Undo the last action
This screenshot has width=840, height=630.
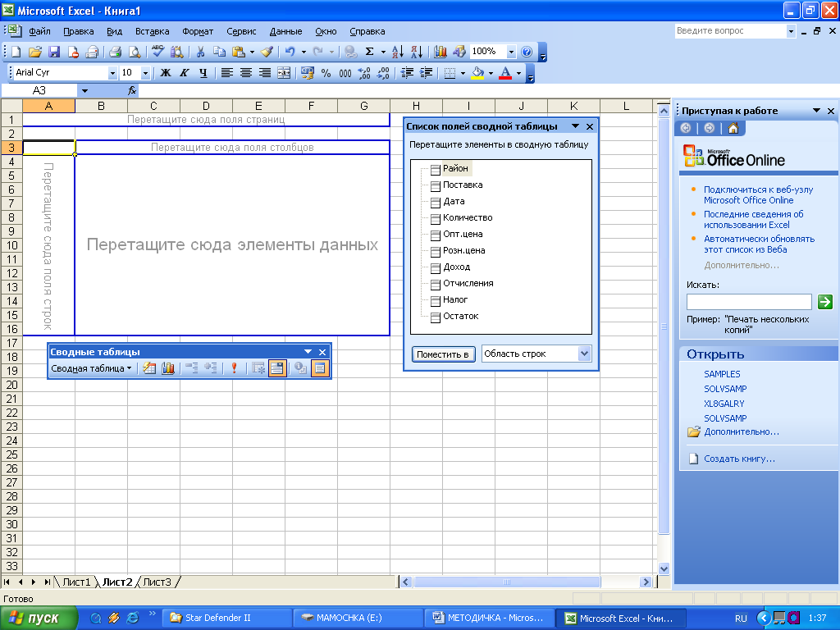click(290, 52)
